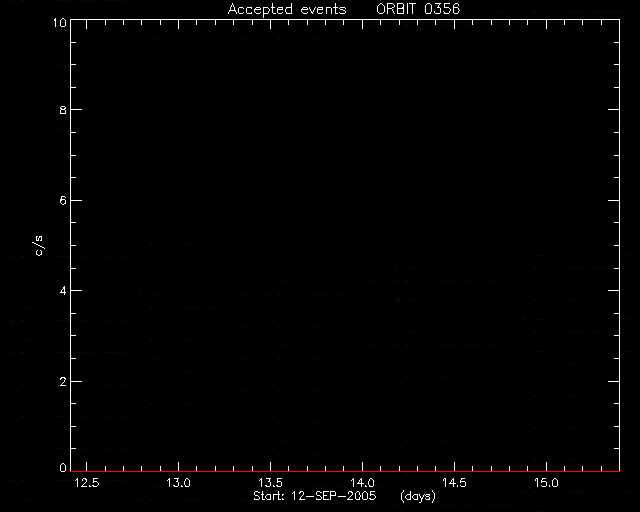Click the y-axis value 2
Viewport: 640px width, 512px height.
pos(63,382)
